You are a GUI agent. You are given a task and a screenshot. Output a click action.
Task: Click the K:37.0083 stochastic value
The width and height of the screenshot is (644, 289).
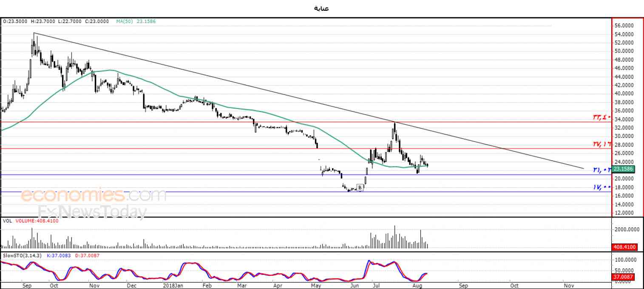[x=58, y=255]
